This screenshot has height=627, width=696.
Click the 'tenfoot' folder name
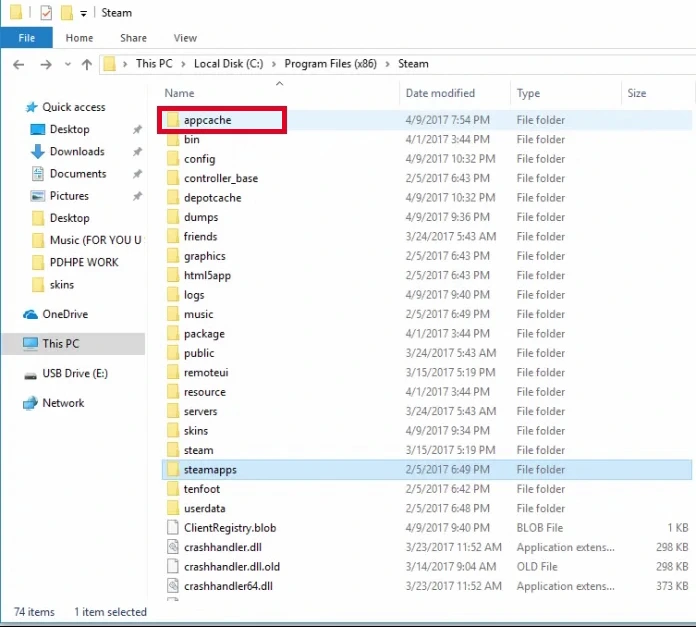(x=202, y=489)
